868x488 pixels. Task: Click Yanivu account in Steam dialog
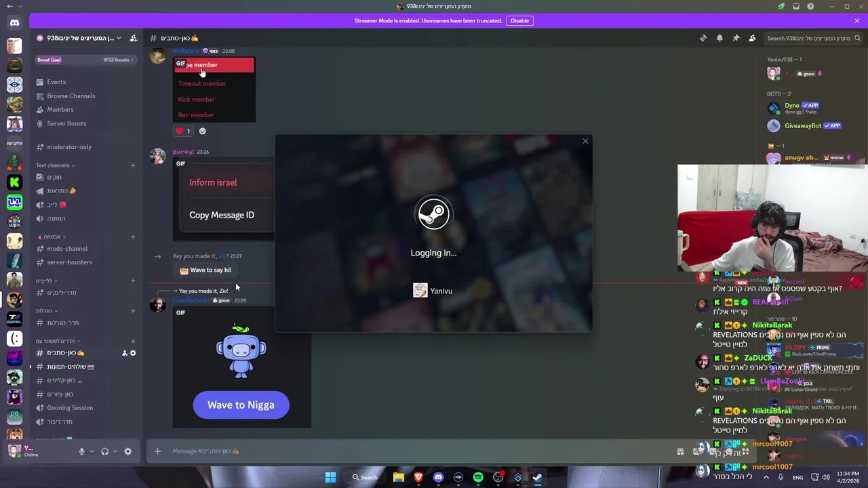point(433,291)
